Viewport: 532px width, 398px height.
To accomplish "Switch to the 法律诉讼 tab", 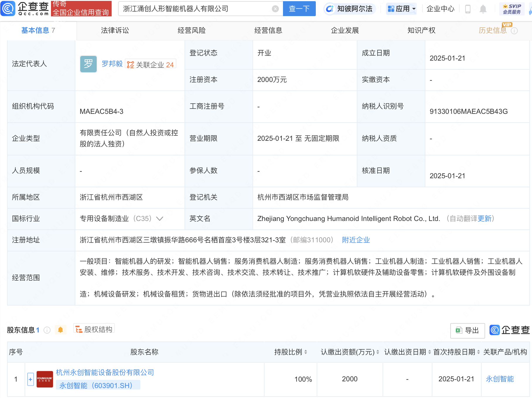I will [115, 30].
